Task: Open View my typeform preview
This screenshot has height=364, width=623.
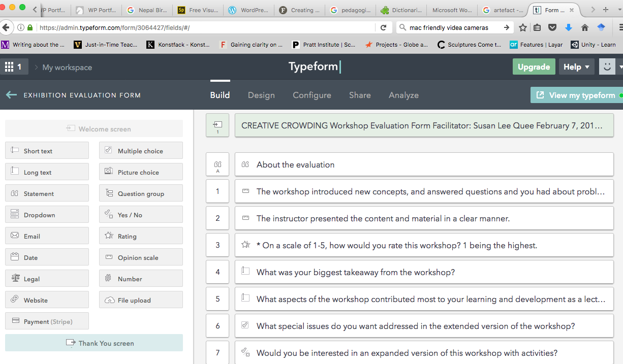Action: [x=576, y=95]
